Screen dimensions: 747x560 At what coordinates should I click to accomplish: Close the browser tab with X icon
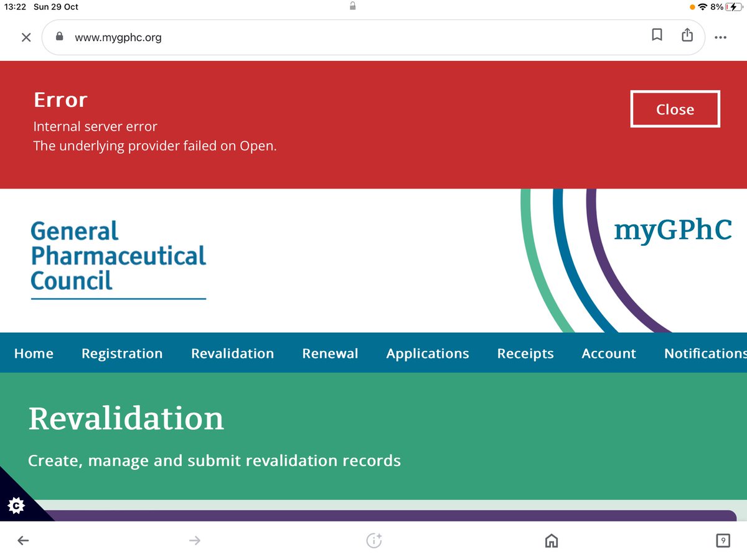(x=26, y=37)
